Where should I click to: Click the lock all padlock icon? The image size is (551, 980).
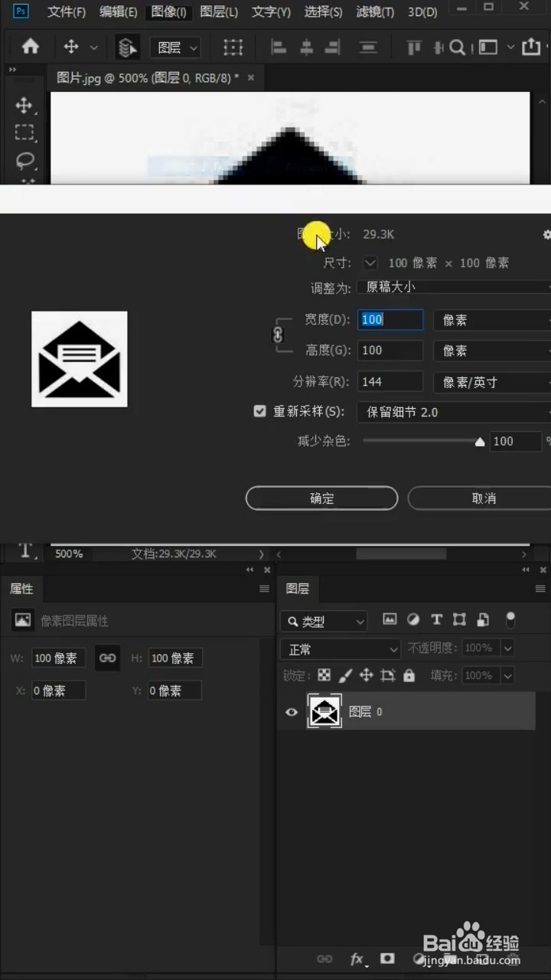[409, 675]
